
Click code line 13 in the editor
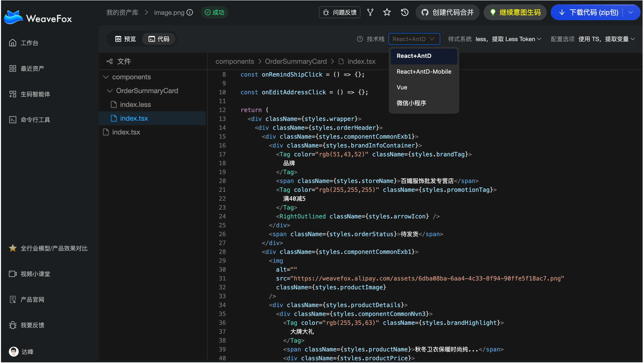[x=304, y=119]
